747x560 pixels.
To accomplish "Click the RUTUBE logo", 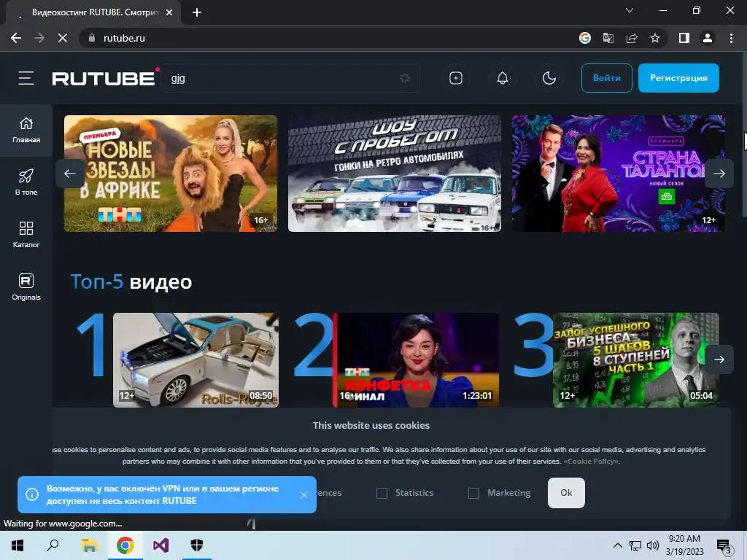I will point(105,77).
